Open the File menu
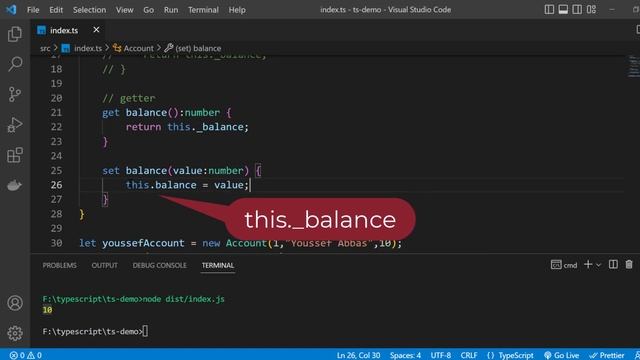The height and width of the screenshot is (360, 640). click(33, 10)
